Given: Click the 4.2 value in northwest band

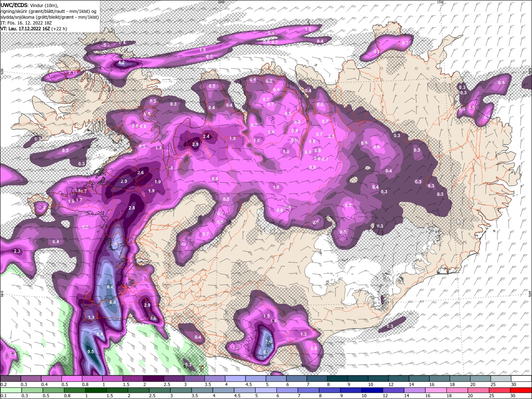Looking at the screenshot, I should pyautogui.click(x=122, y=63).
